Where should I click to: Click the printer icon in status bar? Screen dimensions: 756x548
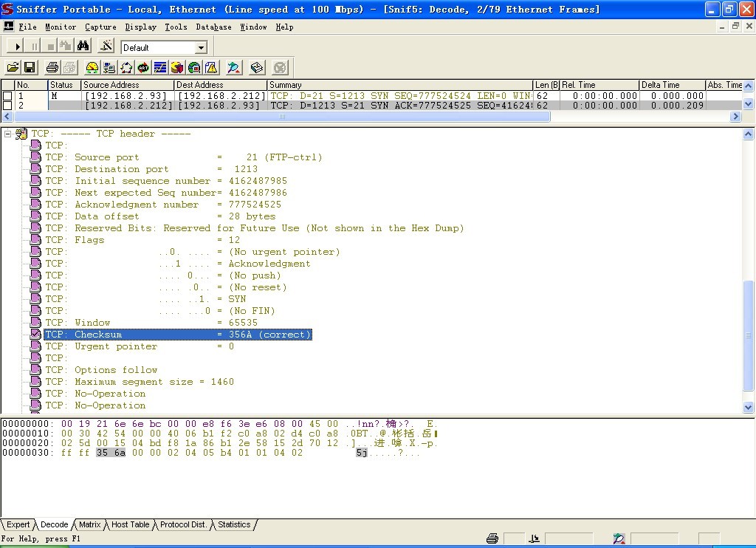coord(492,538)
